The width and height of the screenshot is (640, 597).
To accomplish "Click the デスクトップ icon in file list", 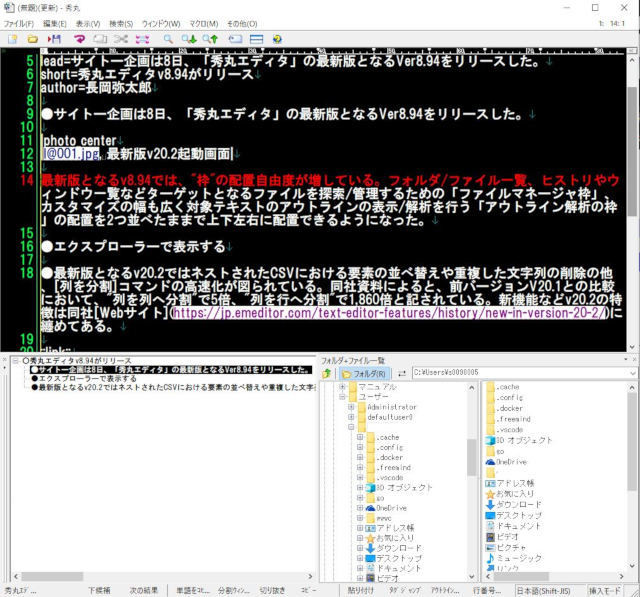I will [x=490, y=515].
